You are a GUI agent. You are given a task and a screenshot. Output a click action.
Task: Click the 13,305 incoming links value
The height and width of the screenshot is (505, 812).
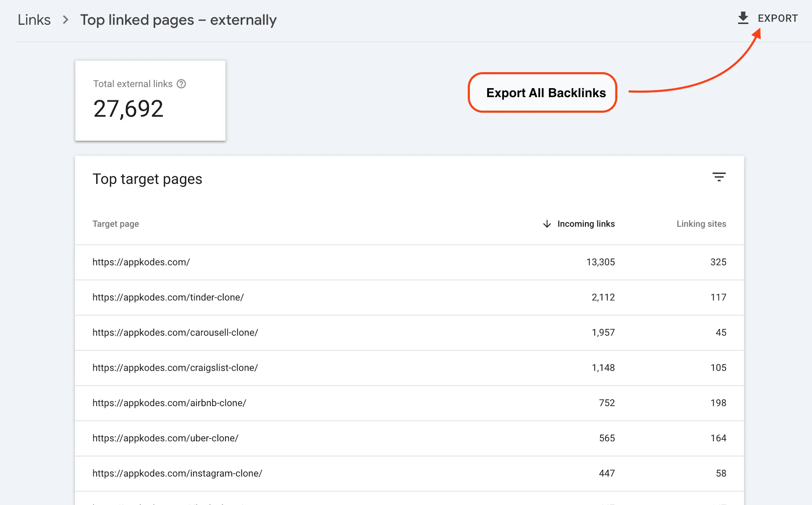point(600,262)
